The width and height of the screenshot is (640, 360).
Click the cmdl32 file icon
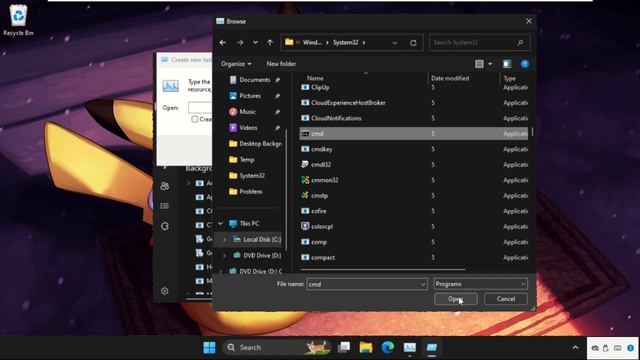(305, 164)
